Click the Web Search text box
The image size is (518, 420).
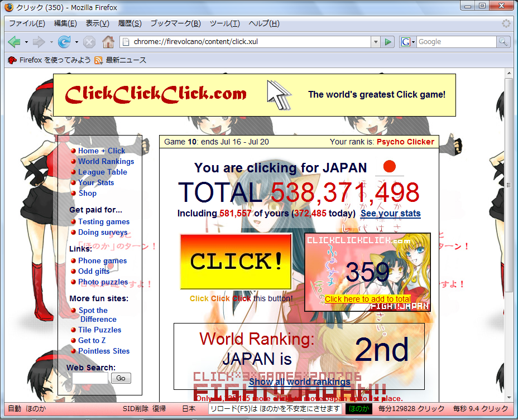coord(90,378)
